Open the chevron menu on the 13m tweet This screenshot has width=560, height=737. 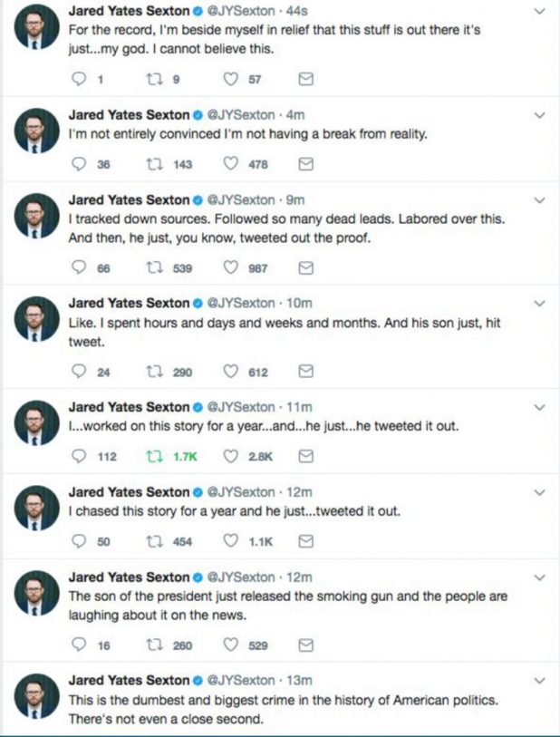pyautogui.click(x=540, y=679)
